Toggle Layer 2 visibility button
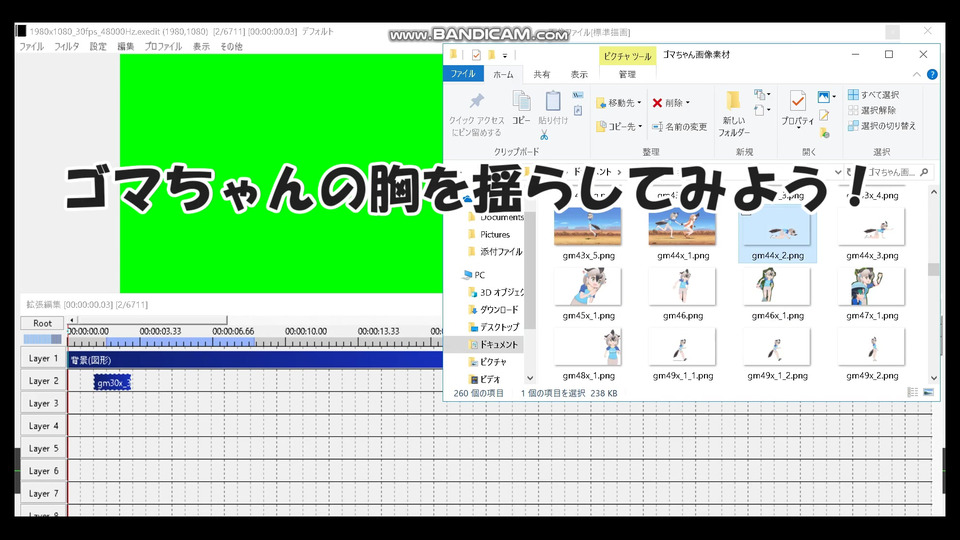Screen dimensions: 960x540 point(43,381)
